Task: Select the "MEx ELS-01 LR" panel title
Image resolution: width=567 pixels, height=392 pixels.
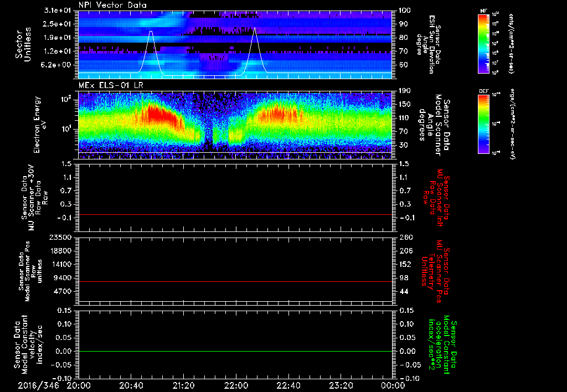Action: coord(111,85)
